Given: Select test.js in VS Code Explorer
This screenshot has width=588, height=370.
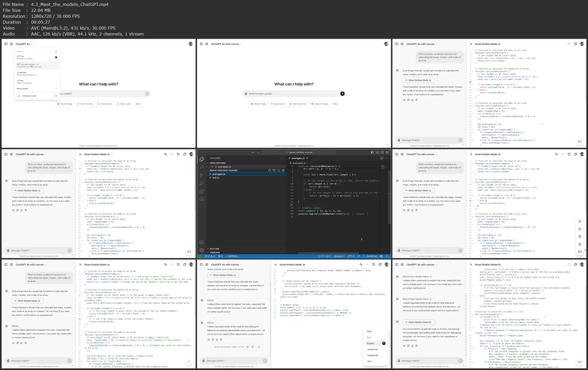Looking at the screenshot, I should 246,178.
